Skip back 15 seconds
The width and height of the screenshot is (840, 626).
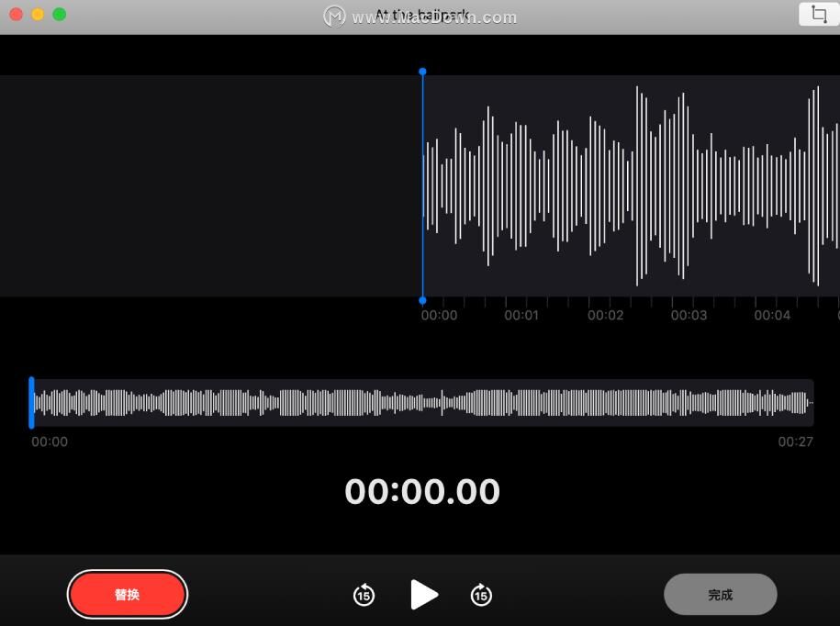364,595
